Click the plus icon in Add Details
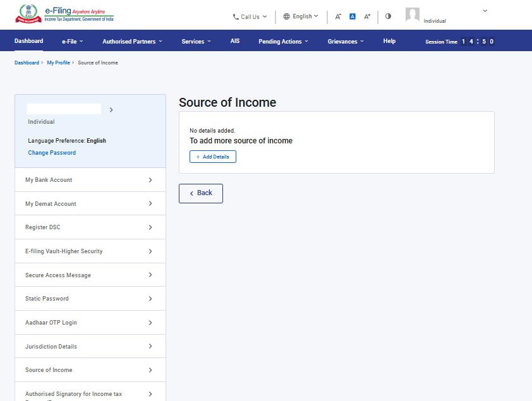Screen dimensions: 532x401 [x=198, y=157]
